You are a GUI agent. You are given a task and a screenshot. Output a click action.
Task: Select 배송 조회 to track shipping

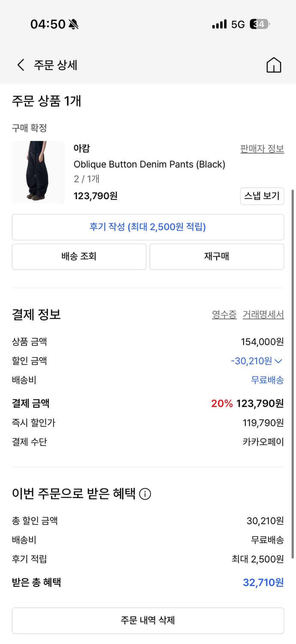tap(79, 256)
